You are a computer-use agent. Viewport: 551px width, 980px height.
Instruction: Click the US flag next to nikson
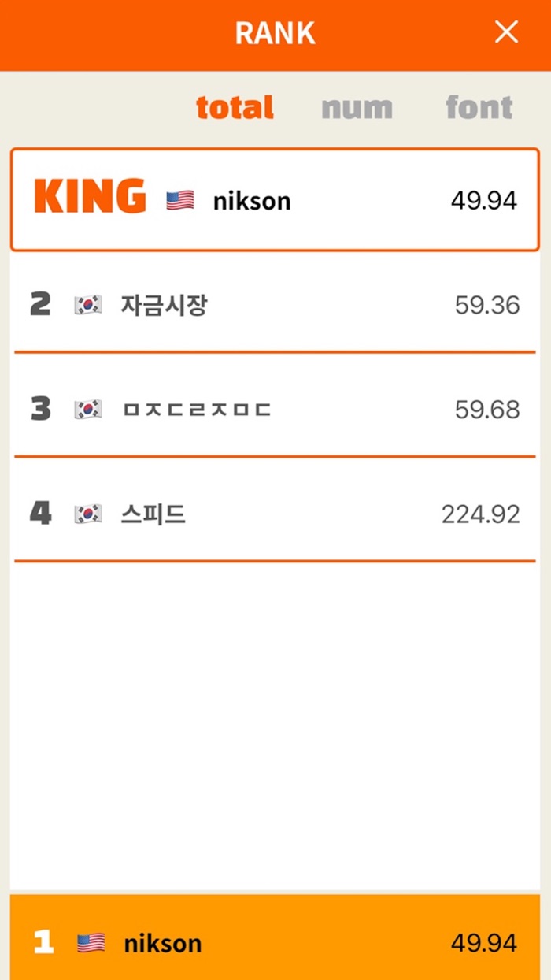(x=180, y=199)
